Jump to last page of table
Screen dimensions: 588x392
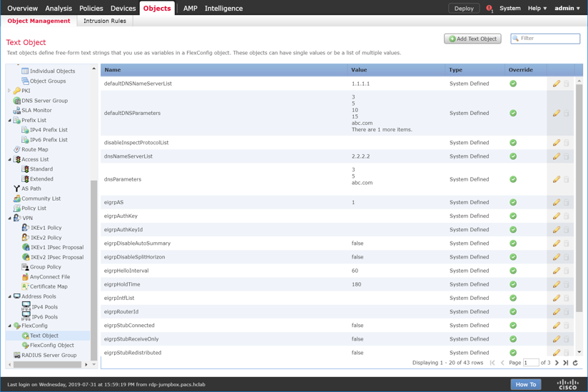pos(566,363)
